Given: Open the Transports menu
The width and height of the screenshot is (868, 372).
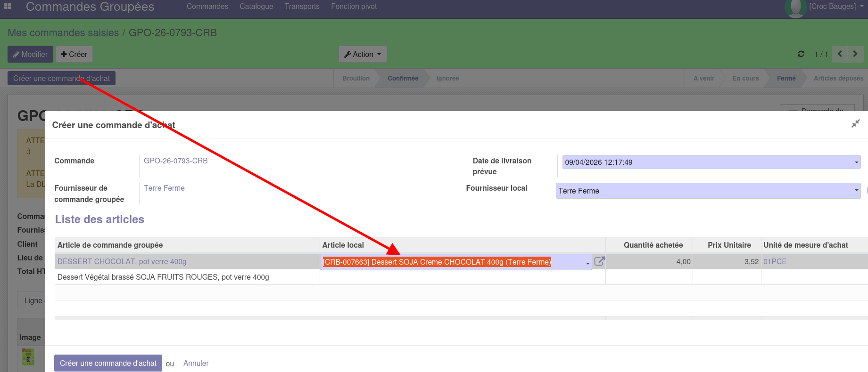Looking at the screenshot, I should click(x=302, y=7).
